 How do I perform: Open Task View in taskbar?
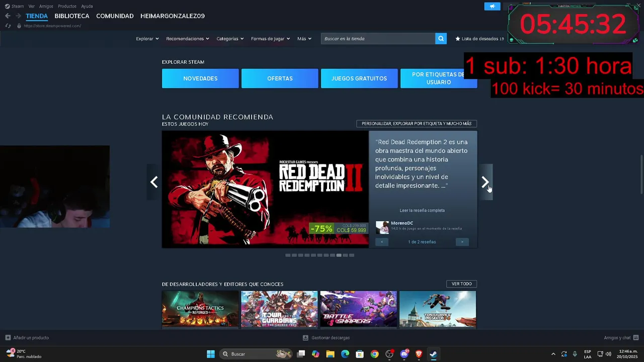[x=301, y=354]
